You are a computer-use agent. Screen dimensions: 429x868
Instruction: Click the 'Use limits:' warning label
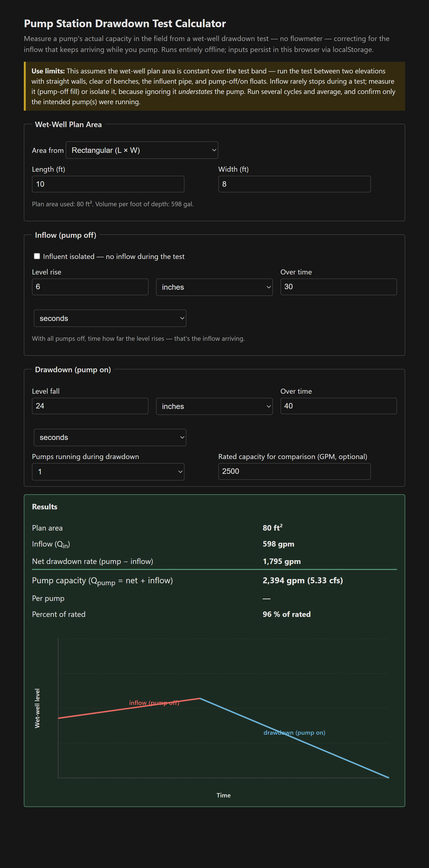click(48, 71)
